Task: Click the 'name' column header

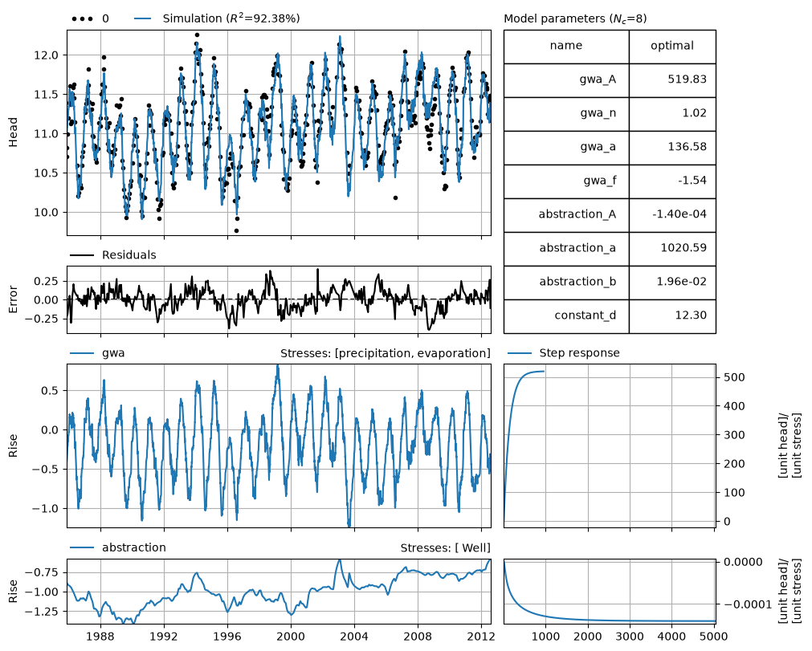Action: [x=566, y=46]
